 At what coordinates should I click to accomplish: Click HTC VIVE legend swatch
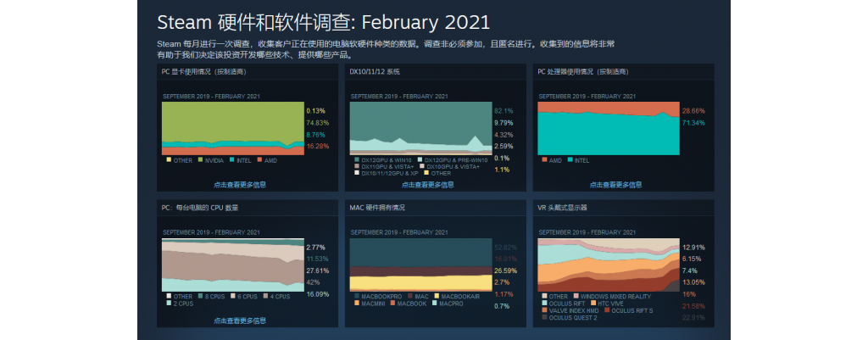pyautogui.click(x=593, y=304)
